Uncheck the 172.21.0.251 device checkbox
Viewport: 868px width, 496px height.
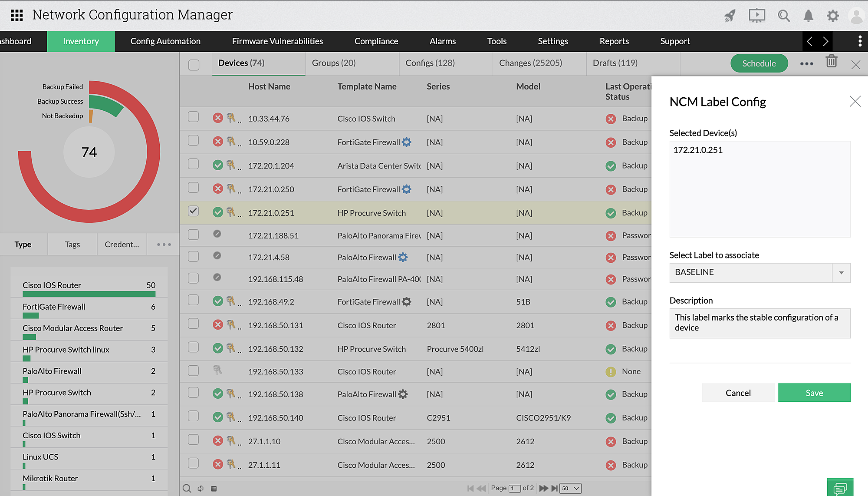pyautogui.click(x=193, y=211)
